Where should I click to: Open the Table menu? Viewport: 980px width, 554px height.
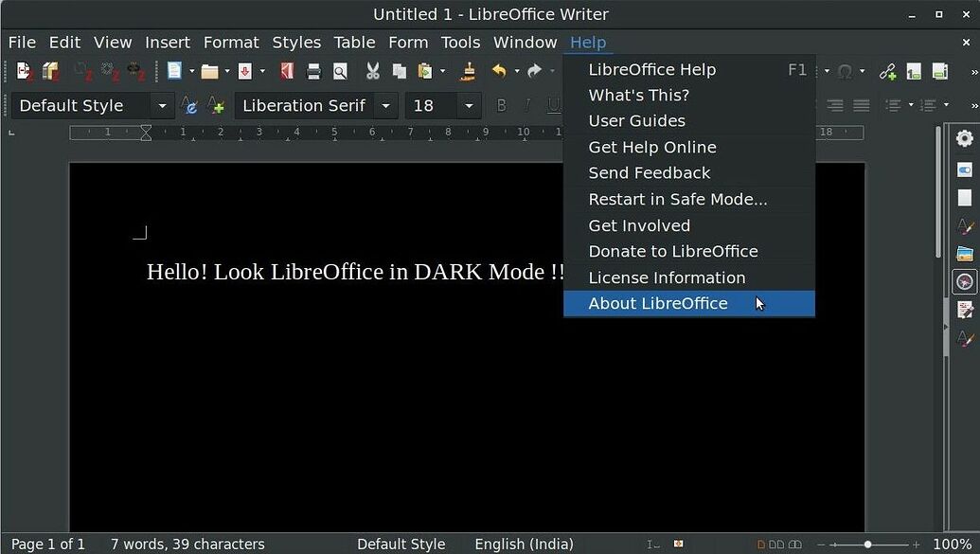[x=354, y=42]
